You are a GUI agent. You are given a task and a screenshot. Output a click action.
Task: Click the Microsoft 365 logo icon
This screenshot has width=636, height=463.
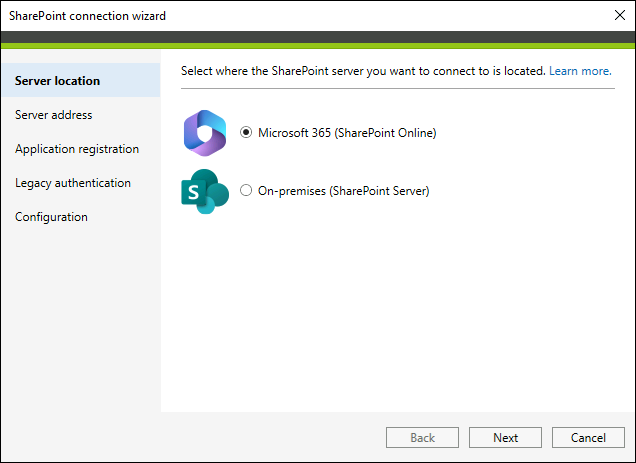click(205, 133)
